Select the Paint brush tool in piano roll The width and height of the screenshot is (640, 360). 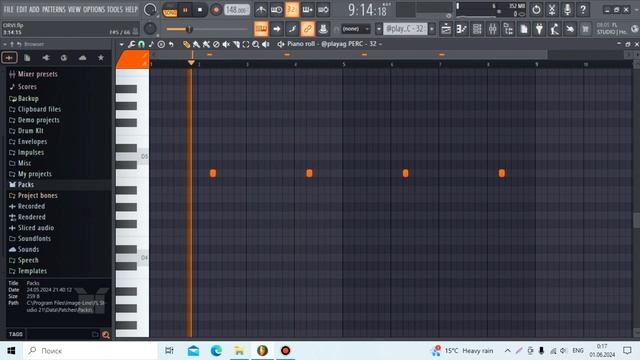[196, 44]
